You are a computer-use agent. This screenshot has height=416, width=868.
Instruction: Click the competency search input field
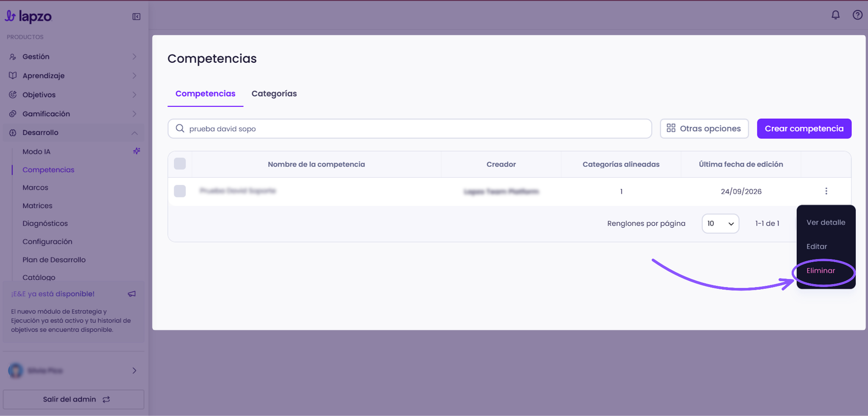click(x=410, y=128)
